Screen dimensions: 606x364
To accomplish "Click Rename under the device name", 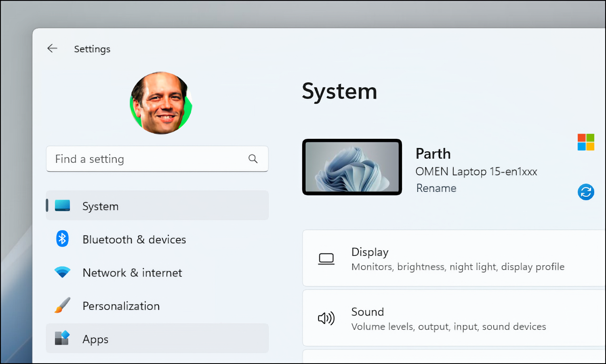I will point(436,188).
